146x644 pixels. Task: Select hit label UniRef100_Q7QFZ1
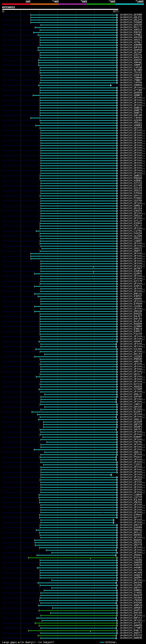pos(131,286)
